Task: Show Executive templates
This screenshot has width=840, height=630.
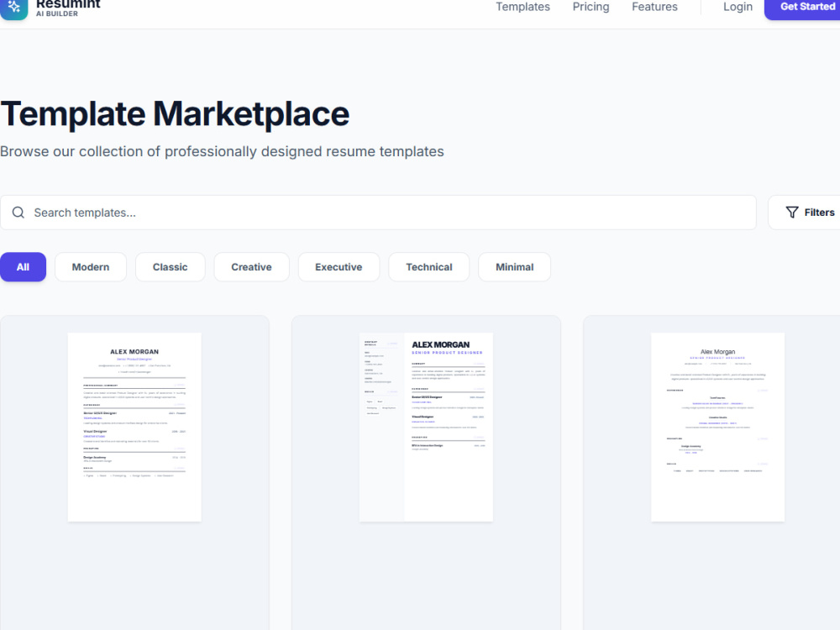Action: click(339, 267)
